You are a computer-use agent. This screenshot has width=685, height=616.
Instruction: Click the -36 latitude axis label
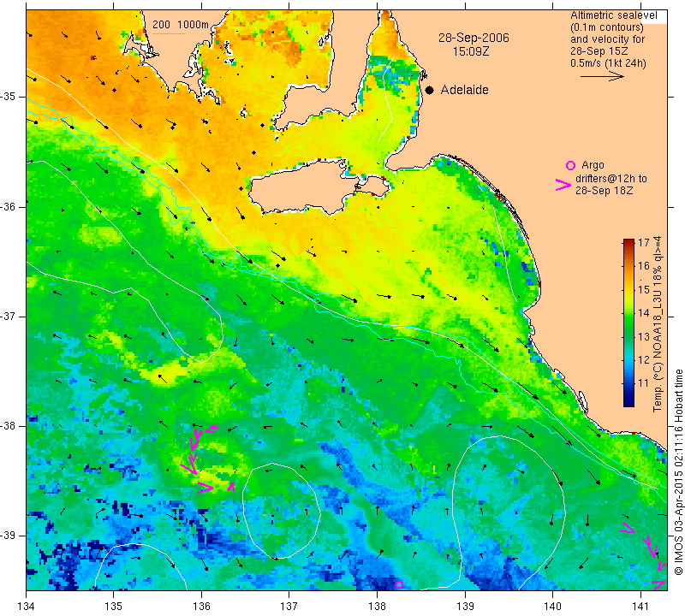(x=9, y=206)
